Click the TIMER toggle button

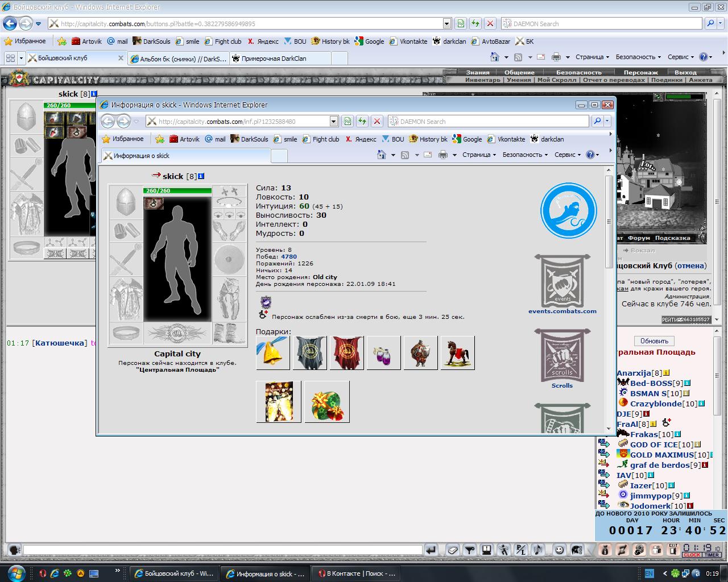point(712,555)
